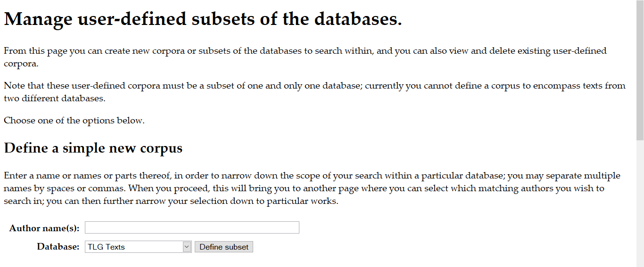Click the 'Define a simple new corpus' heading
Screen dimensions: 644x267
(x=93, y=148)
